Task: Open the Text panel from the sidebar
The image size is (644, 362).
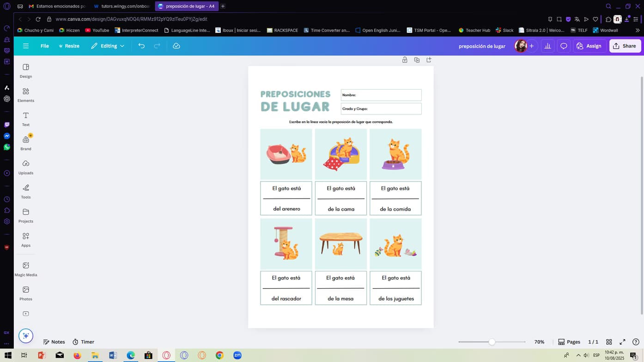Action: tap(25, 119)
